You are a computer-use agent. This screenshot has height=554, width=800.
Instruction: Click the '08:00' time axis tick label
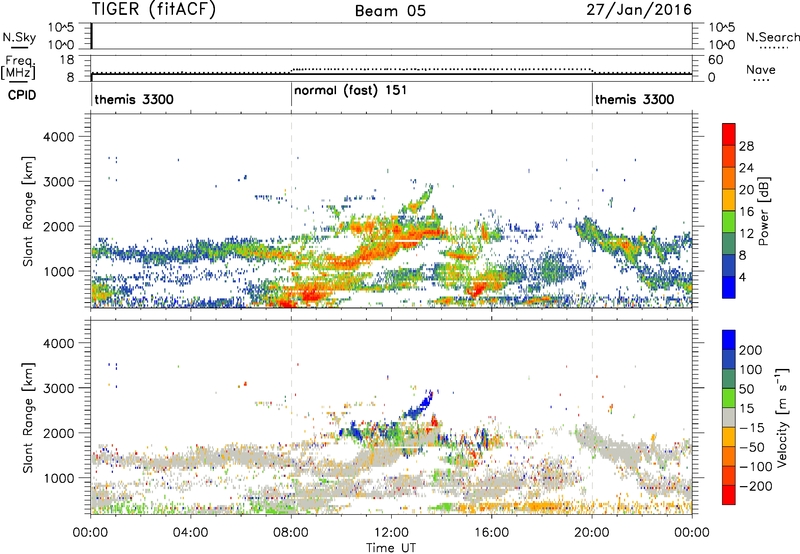pos(291,533)
